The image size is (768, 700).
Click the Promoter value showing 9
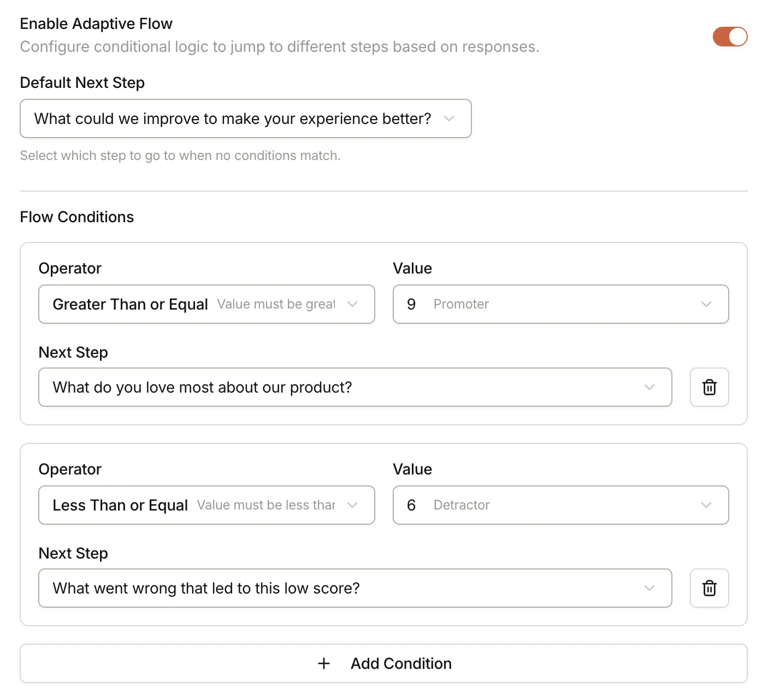point(411,304)
